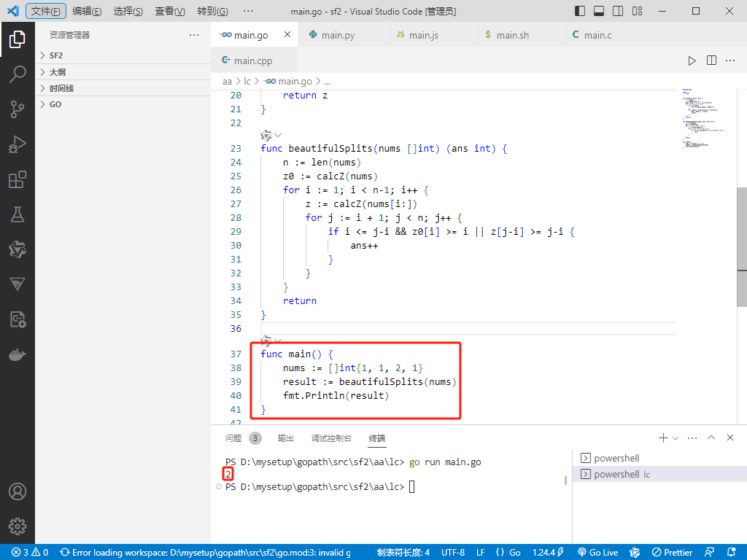The height and width of the screenshot is (560, 747).
Task: Click 制表符长度: 4 indentation setting
Action: (403, 553)
